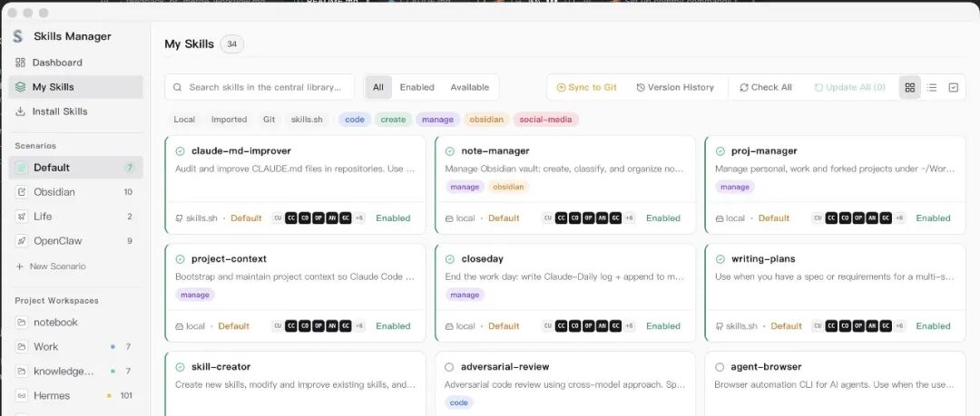Open Install Skills via its download icon

click(20, 111)
